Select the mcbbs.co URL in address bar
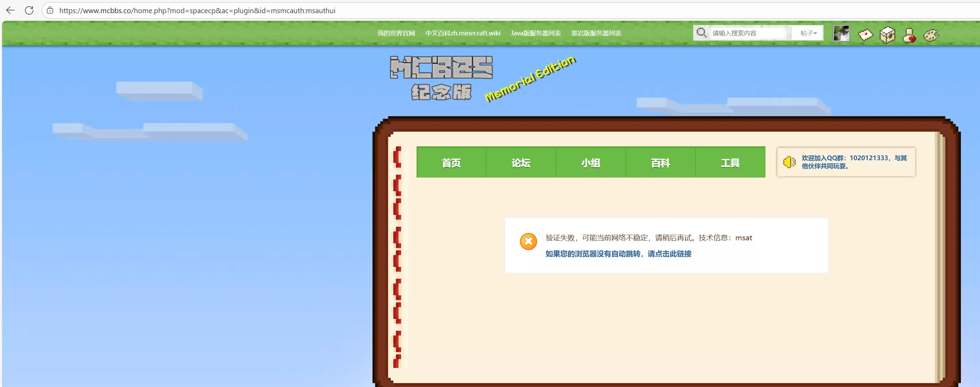Image resolution: width=980 pixels, height=387 pixels. 197,11
